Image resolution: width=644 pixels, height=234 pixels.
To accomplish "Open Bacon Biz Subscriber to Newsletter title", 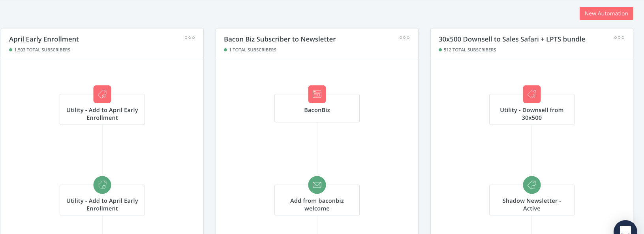I will (280, 39).
